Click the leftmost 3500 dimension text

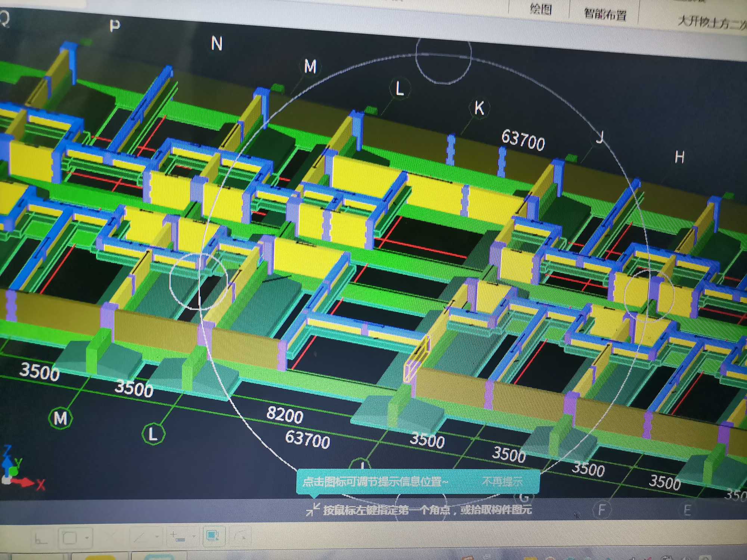(x=39, y=371)
